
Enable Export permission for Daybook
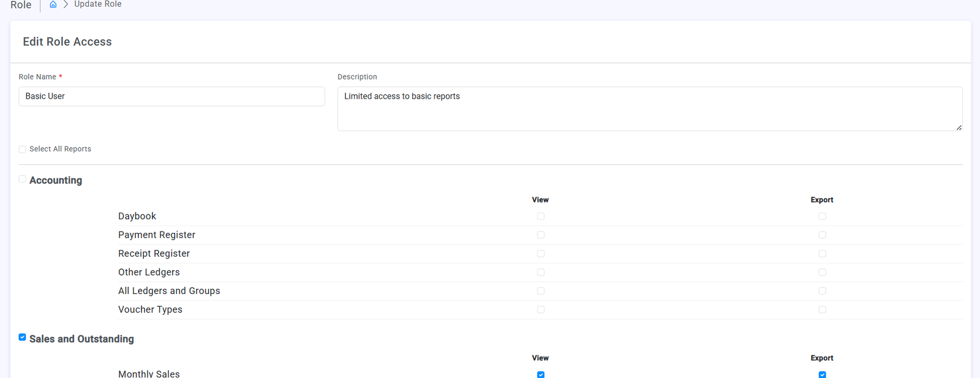[822, 216]
